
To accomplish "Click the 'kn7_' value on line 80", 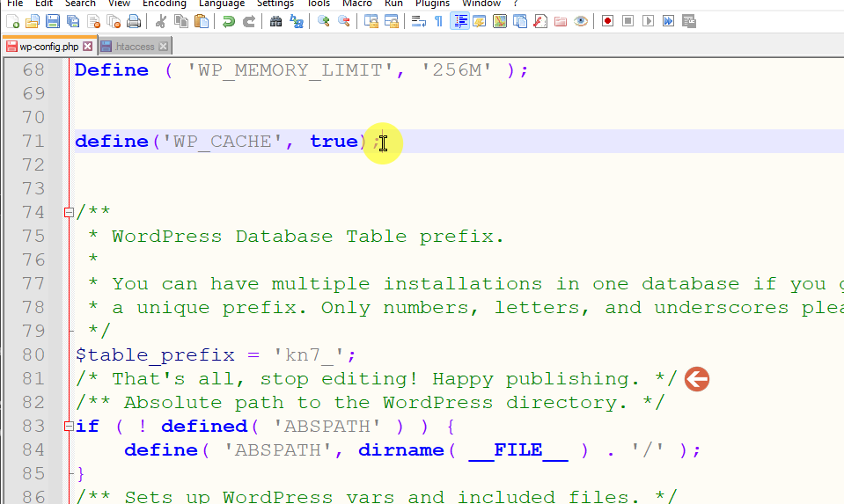I will click(x=309, y=355).
